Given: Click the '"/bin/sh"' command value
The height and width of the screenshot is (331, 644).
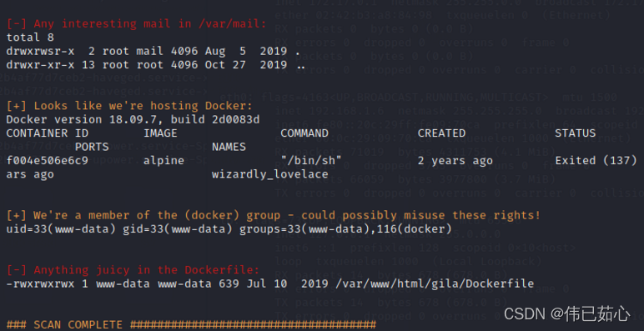Looking at the screenshot, I should [311, 161].
